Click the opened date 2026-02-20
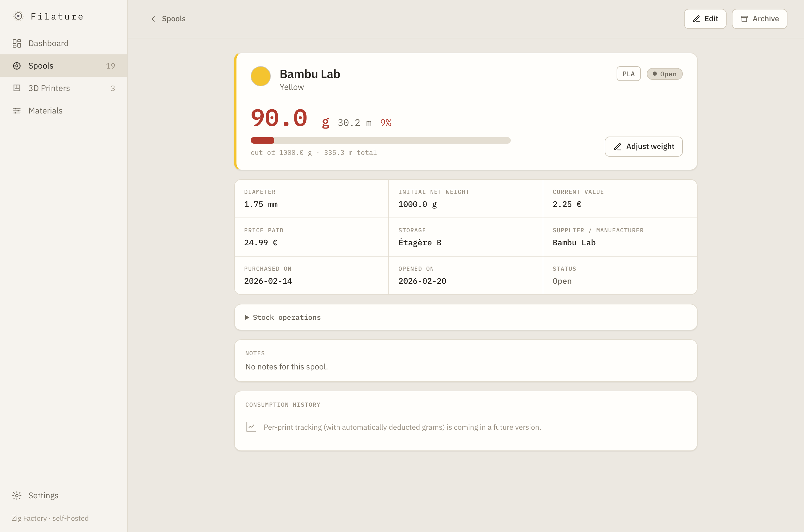The image size is (804, 532). pos(422,281)
